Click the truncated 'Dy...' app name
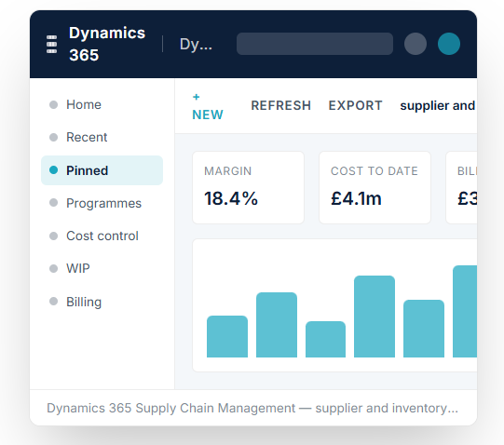Screen dimensions: 504x445 pyautogui.click(x=196, y=44)
